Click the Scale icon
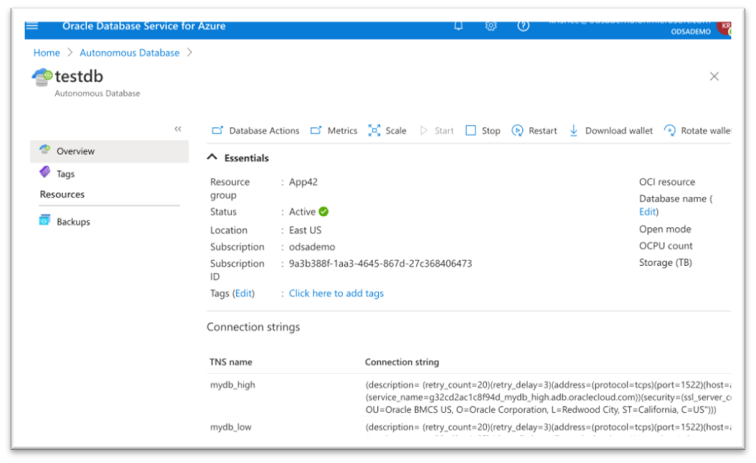 (374, 130)
